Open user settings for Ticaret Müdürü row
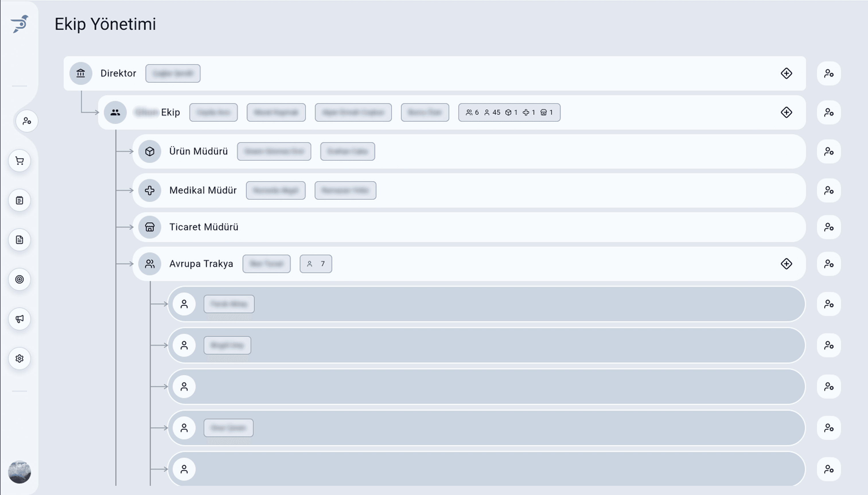 click(x=829, y=227)
